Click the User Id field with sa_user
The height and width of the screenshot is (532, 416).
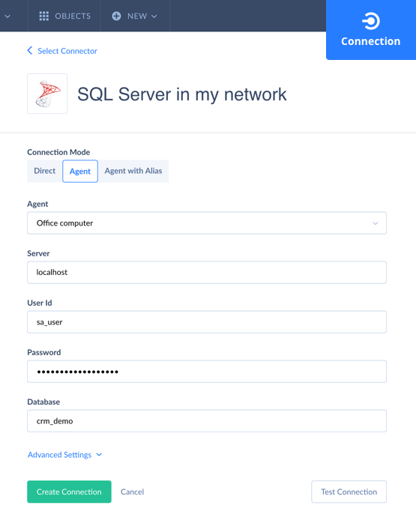tap(207, 322)
